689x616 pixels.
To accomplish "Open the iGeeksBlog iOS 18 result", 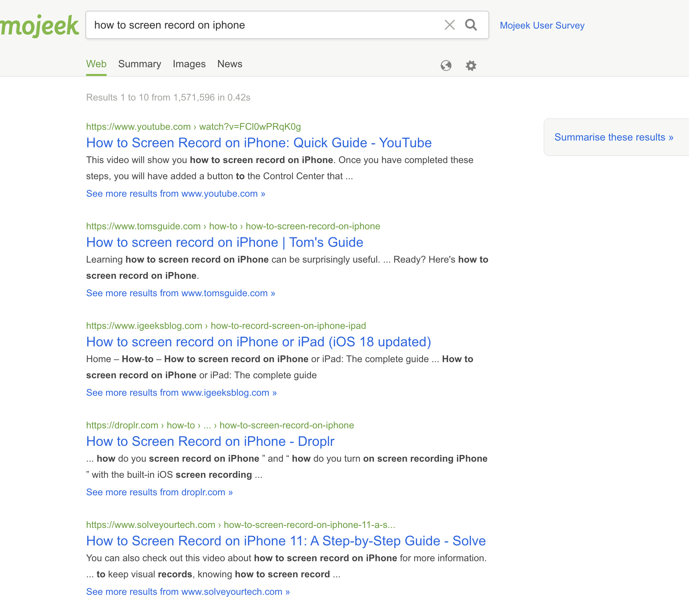I will tap(258, 342).
